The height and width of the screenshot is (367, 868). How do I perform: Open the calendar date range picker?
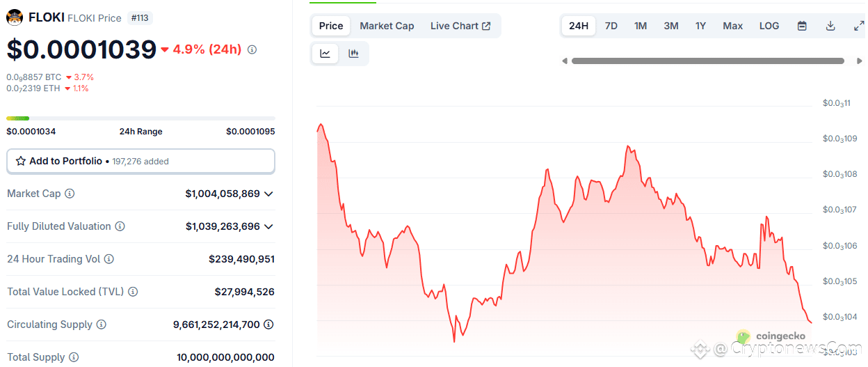(x=802, y=26)
